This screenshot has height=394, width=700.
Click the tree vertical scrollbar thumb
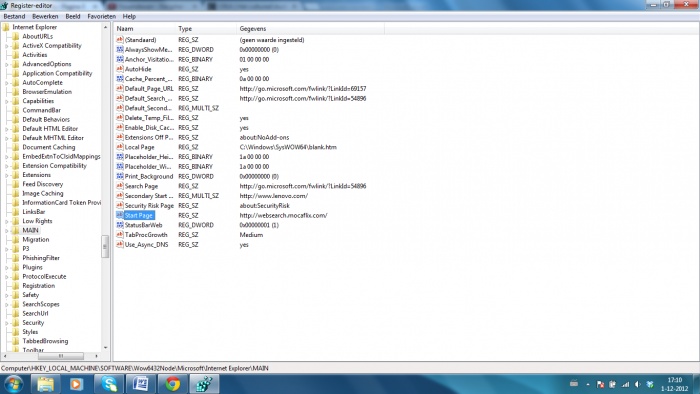tap(105, 246)
